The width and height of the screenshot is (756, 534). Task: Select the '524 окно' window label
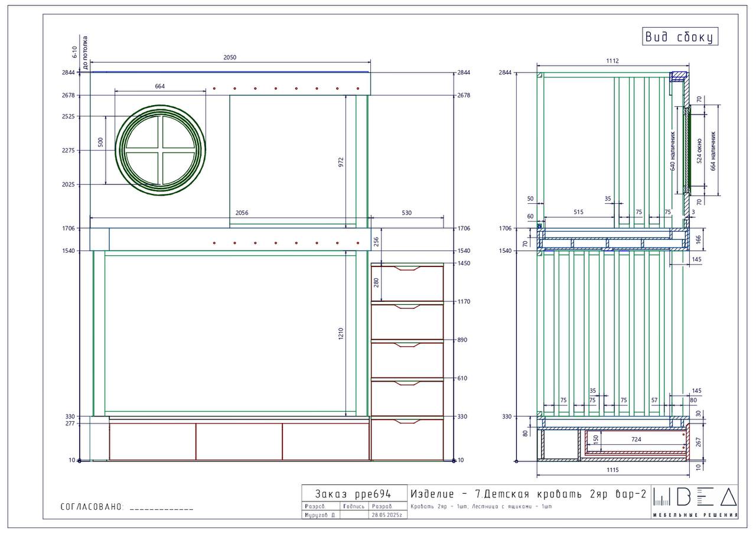[700, 151]
